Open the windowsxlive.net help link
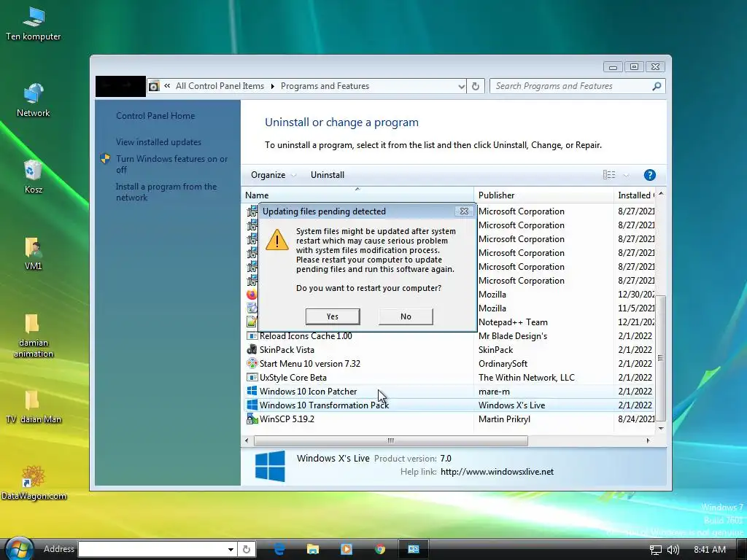Viewport: 747px width, 560px height. (x=497, y=472)
